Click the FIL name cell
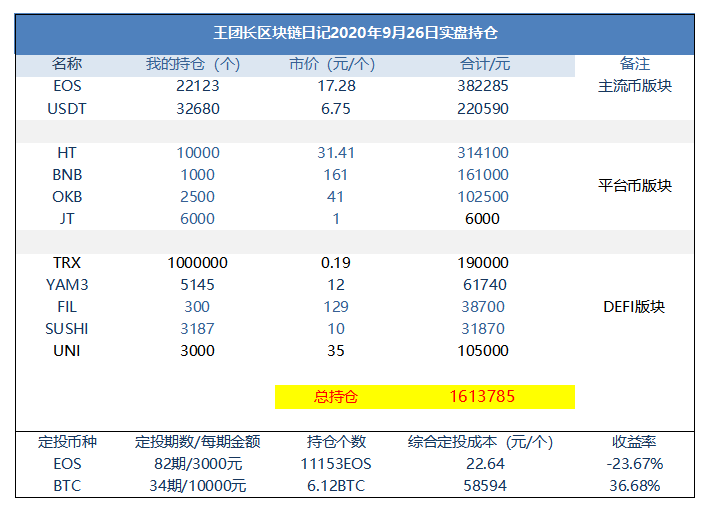The width and height of the screenshot is (707, 505). [67, 307]
